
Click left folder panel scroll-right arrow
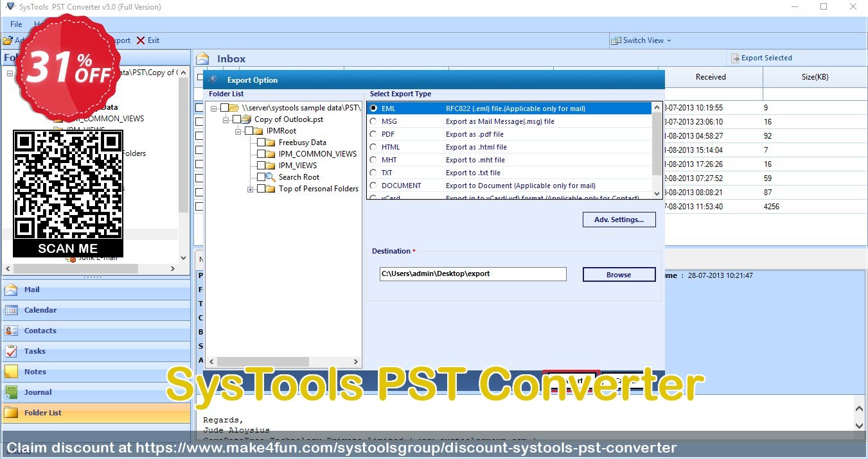tap(173, 269)
